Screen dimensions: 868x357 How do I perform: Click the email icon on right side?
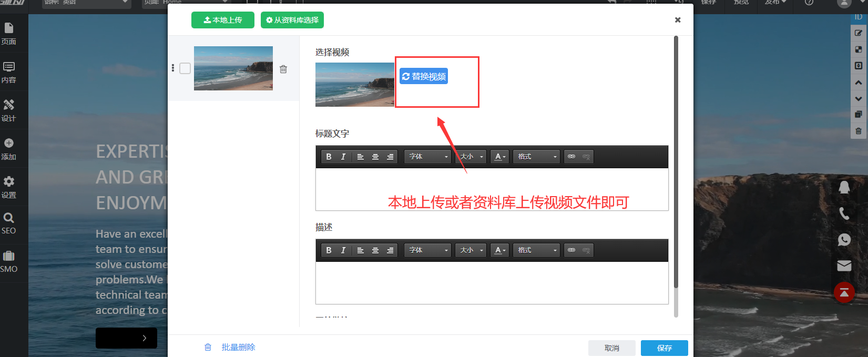point(844,266)
